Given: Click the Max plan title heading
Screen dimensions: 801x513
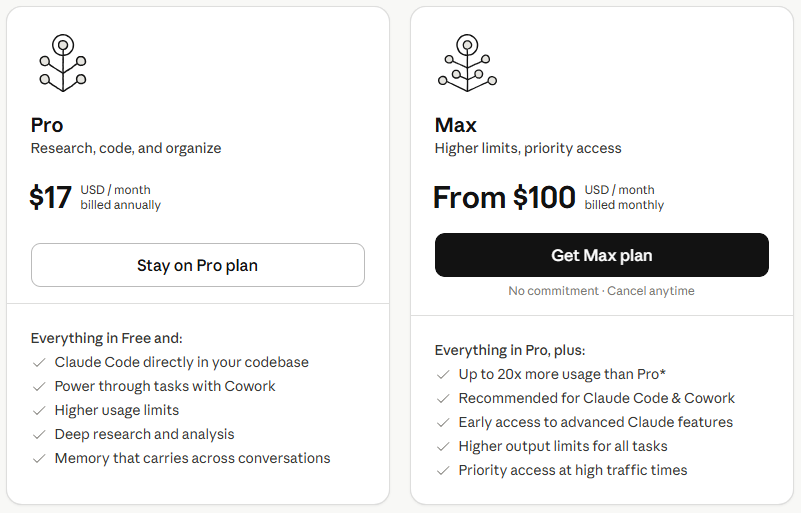Looking at the screenshot, I should (456, 125).
